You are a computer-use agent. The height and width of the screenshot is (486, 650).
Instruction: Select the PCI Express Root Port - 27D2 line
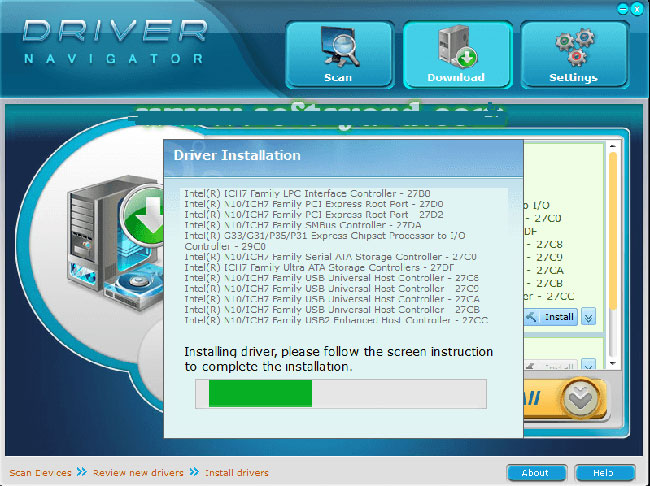[x=313, y=215]
